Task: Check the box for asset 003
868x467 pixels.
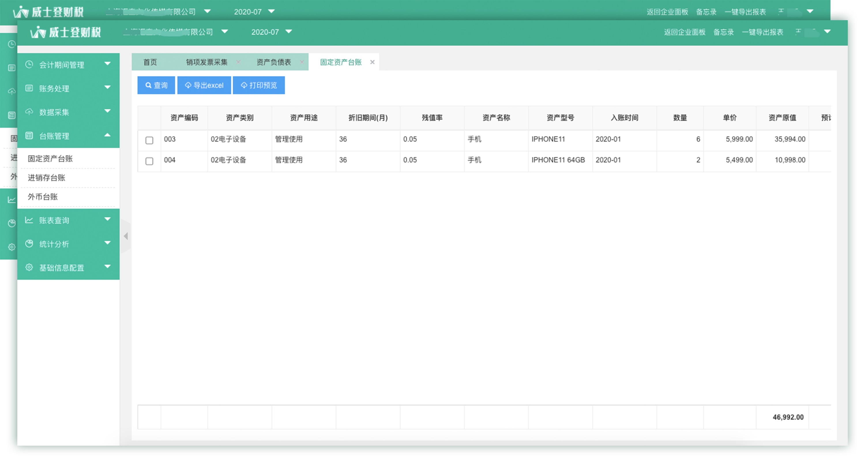Action: (x=149, y=140)
